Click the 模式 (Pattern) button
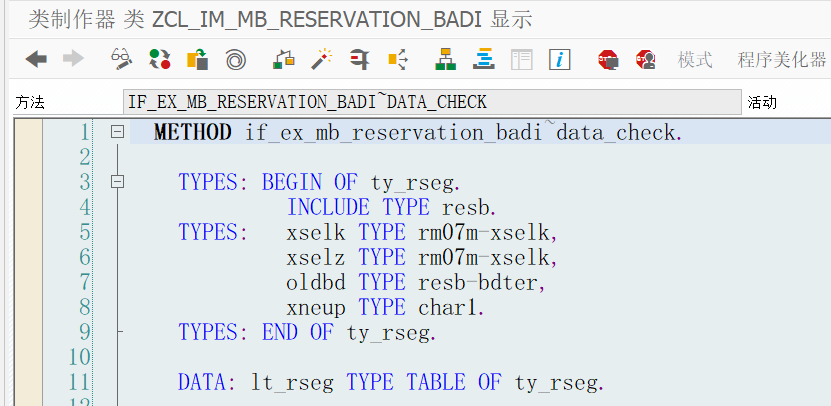This screenshot has height=406, width=831. [695, 59]
